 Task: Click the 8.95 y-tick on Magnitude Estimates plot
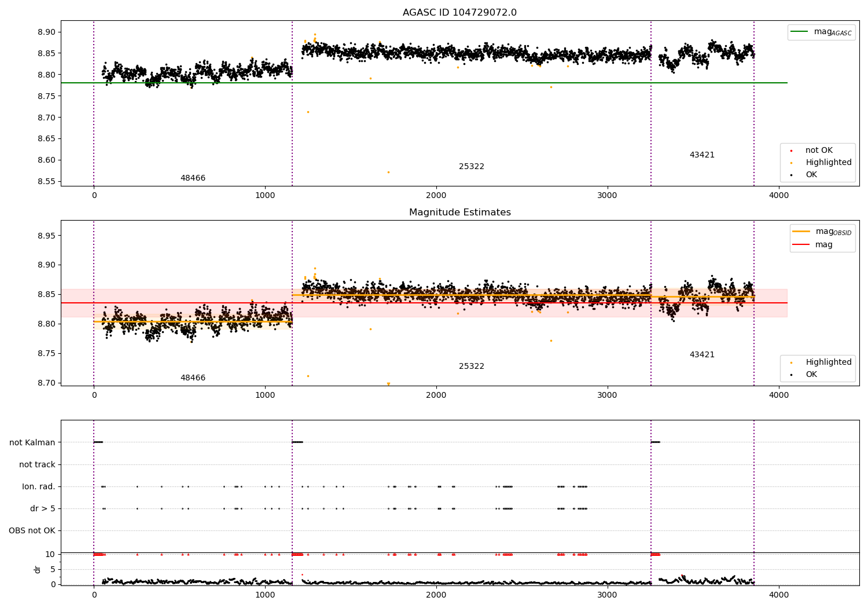click(46, 236)
